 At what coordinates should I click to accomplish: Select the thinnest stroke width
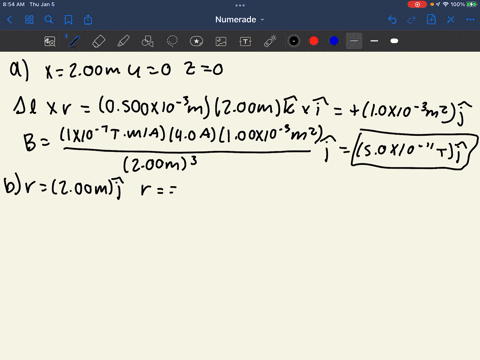[354, 41]
